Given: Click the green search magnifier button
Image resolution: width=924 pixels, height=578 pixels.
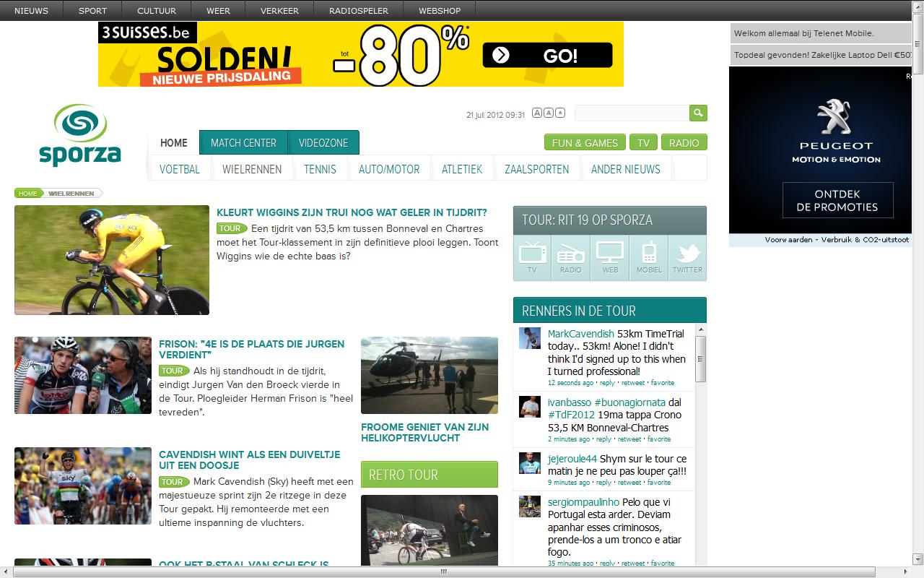Looking at the screenshot, I should pyautogui.click(x=698, y=113).
